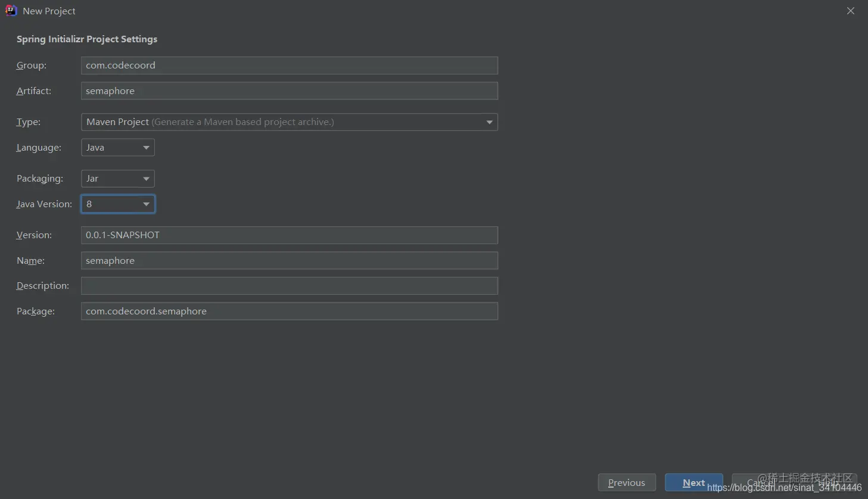Focus the Artifact field containing semaphore
Screen dimensions: 868x499
click(x=290, y=91)
